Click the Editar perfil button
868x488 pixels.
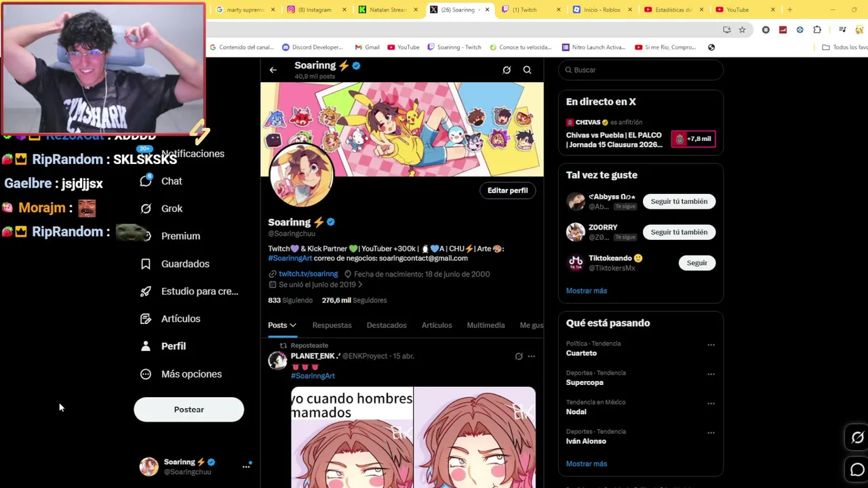[x=507, y=190]
